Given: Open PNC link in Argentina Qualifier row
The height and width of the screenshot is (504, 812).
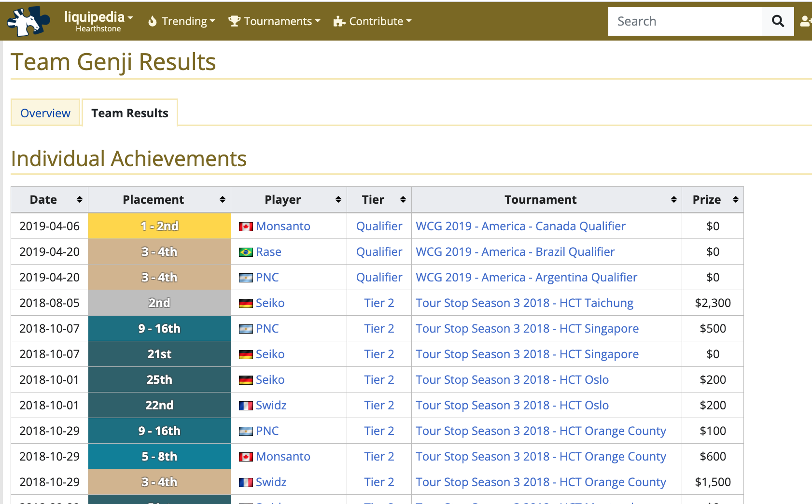Looking at the screenshot, I should pos(267,278).
